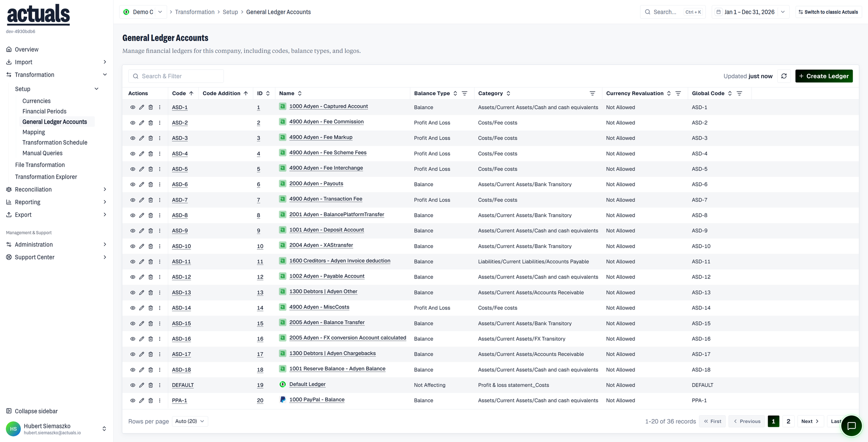Select Overview in the sidebar
The height and width of the screenshot is (442, 868).
point(27,50)
